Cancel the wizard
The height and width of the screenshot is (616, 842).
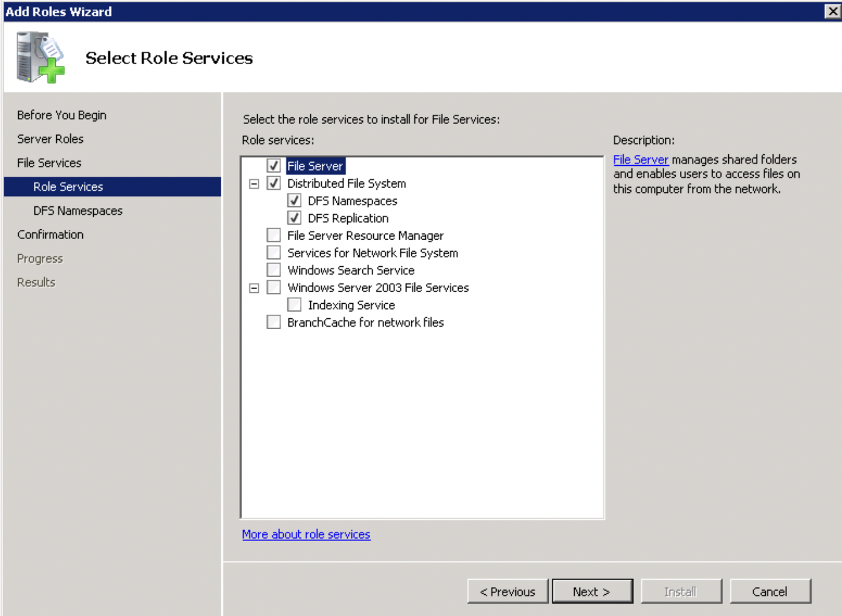pos(770,591)
